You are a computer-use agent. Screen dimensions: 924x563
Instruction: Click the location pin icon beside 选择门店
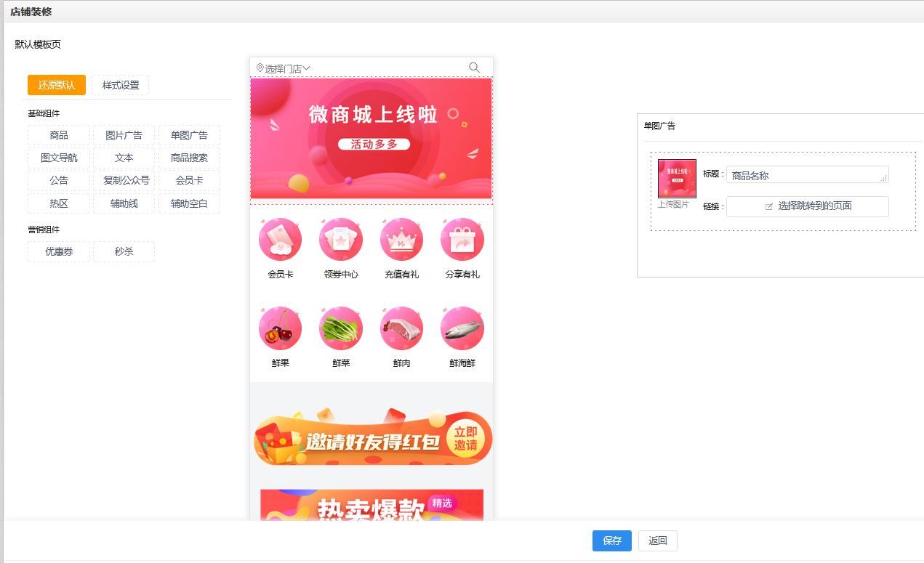pyautogui.click(x=260, y=68)
